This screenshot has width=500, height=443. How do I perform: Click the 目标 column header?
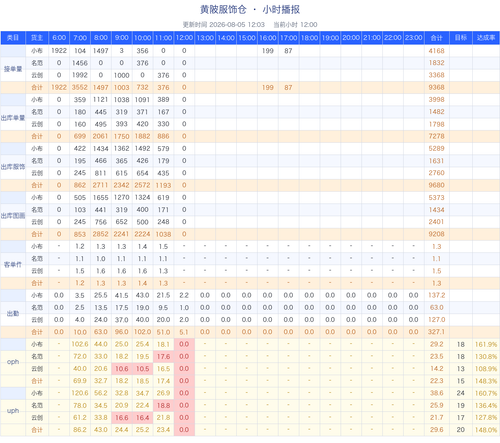tap(461, 38)
